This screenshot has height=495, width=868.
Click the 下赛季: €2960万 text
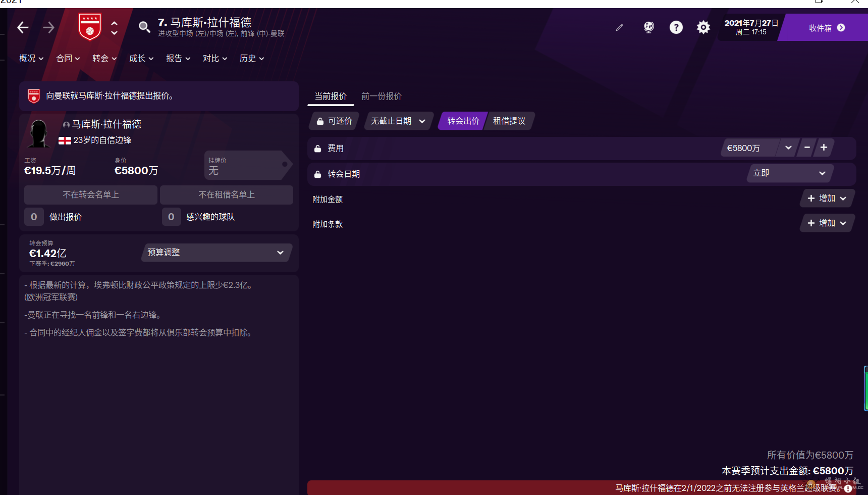[52, 264]
